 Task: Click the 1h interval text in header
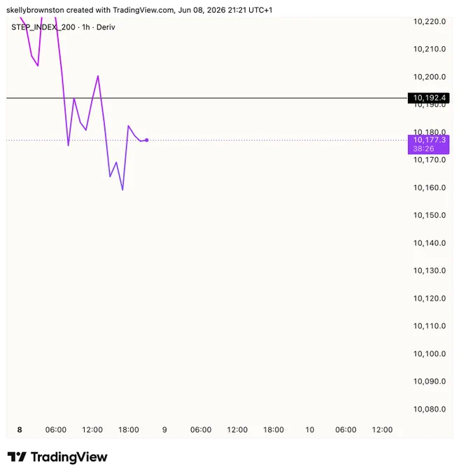coord(86,27)
